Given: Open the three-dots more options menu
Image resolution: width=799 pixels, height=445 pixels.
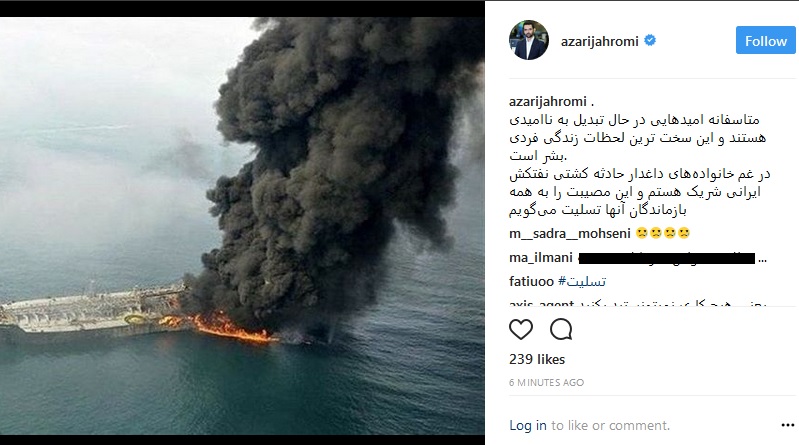Looking at the screenshot, I should (x=787, y=425).
